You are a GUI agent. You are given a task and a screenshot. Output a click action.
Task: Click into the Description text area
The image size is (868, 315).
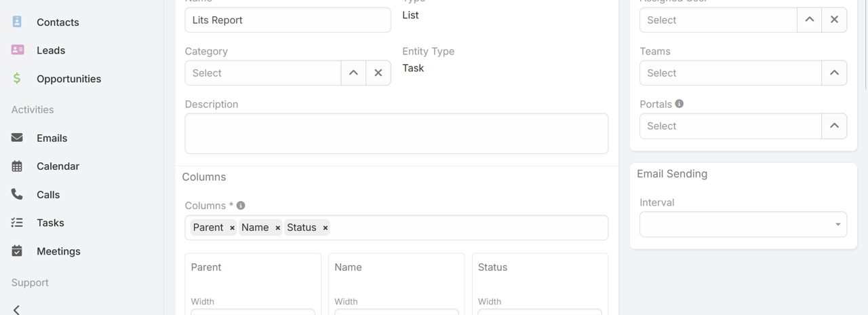coord(396,134)
